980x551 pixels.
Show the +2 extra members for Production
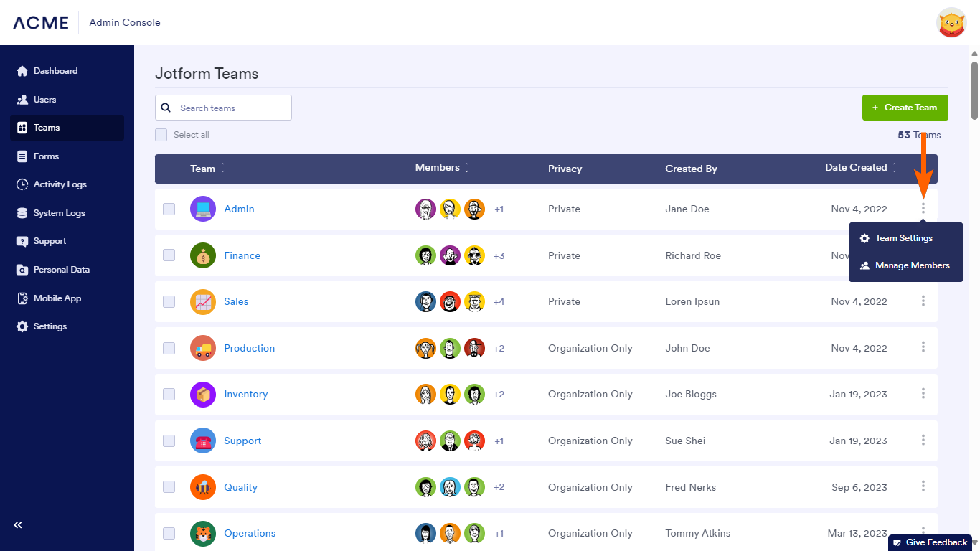point(499,349)
